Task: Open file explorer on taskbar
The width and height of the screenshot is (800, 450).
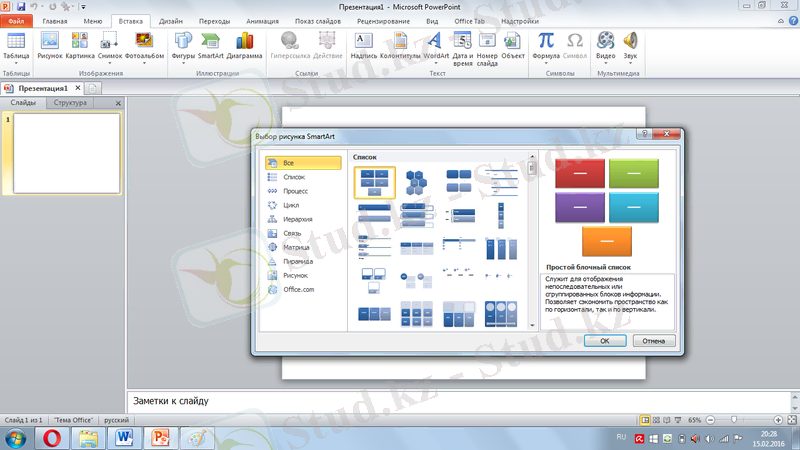Action: tap(88, 438)
